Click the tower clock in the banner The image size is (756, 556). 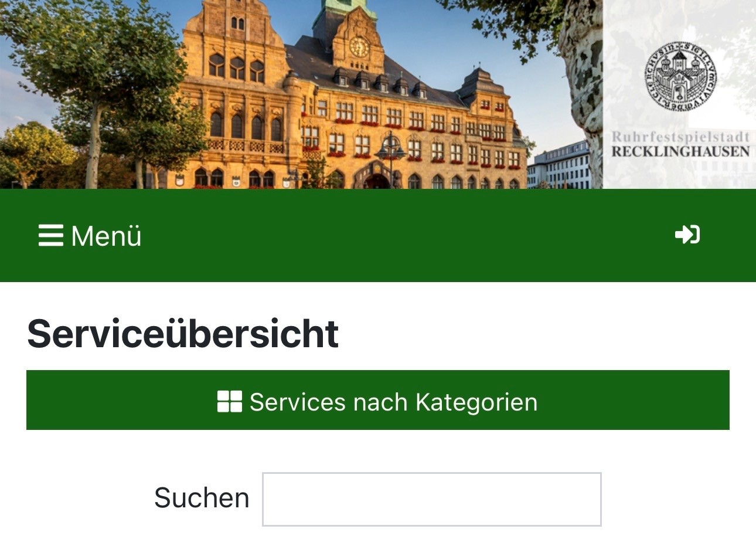click(x=359, y=47)
